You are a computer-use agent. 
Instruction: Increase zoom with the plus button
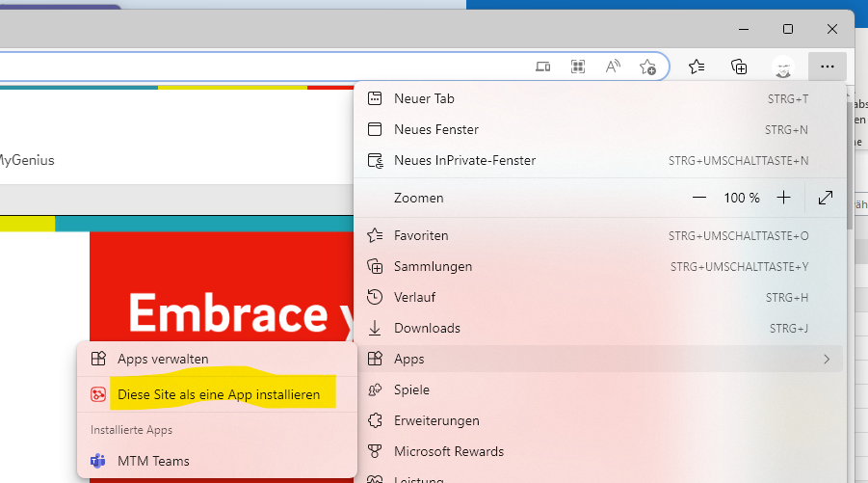(x=783, y=198)
